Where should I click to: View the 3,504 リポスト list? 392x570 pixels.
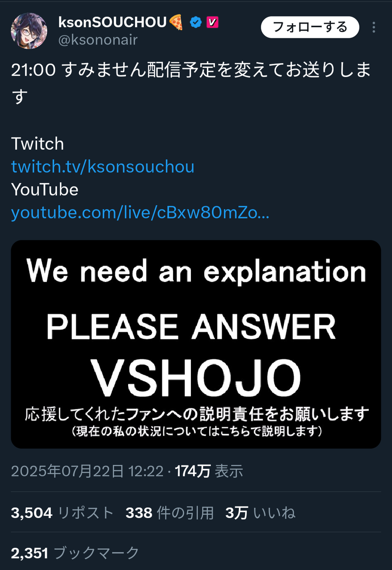tap(62, 513)
